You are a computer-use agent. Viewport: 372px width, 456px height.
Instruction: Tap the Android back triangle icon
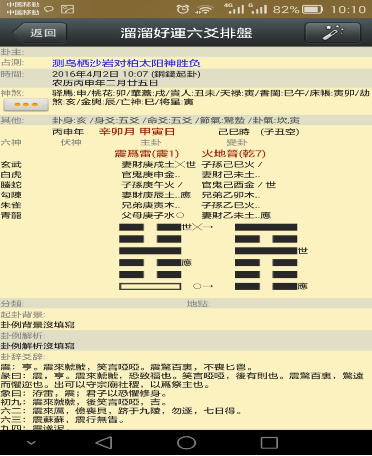(104, 443)
